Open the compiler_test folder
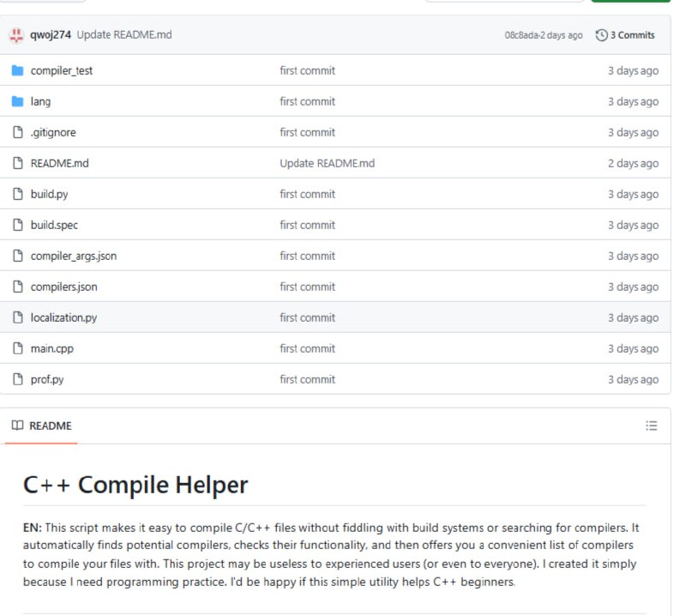 pyautogui.click(x=61, y=70)
